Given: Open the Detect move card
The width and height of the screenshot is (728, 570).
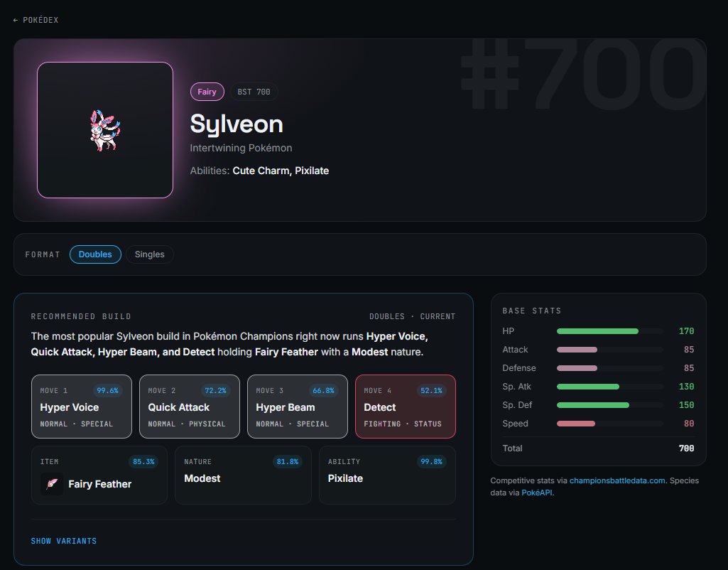Looking at the screenshot, I should point(406,407).
